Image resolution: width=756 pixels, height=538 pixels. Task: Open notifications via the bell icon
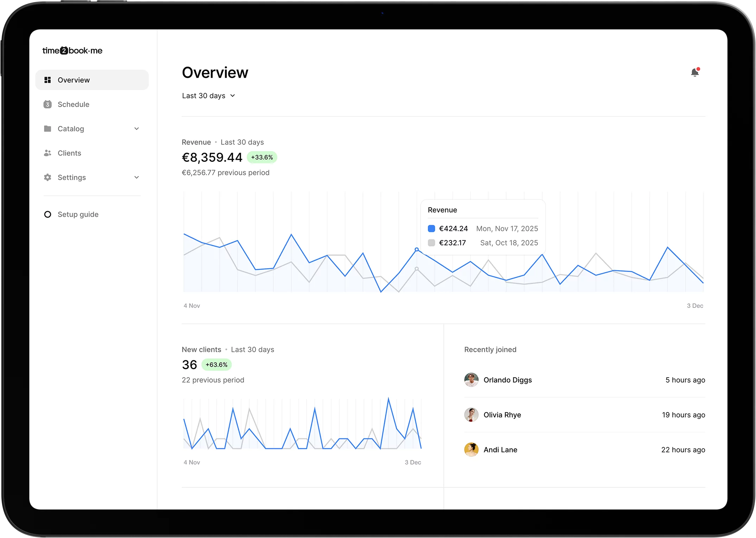click(x=695, y=72)
